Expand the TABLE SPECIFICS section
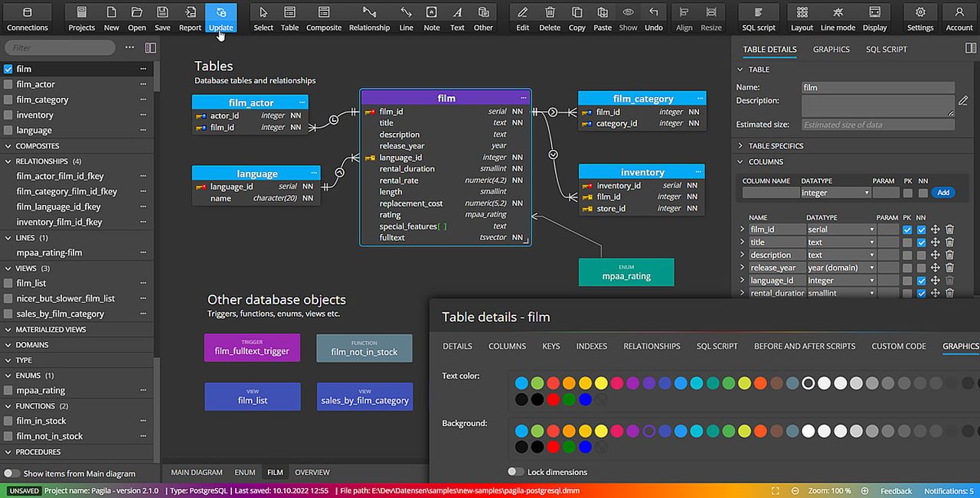This screenshot has width=980, height=498. pos(775,145)
